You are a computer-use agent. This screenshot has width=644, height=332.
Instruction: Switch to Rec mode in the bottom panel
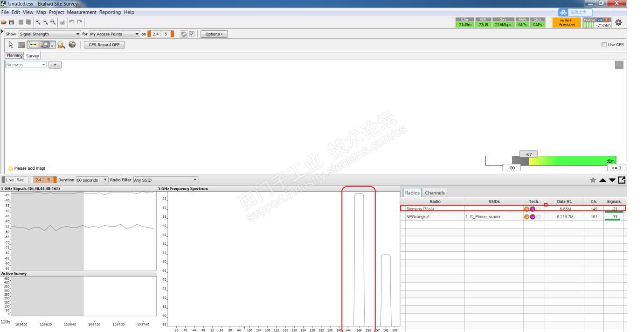pos(20,180)
